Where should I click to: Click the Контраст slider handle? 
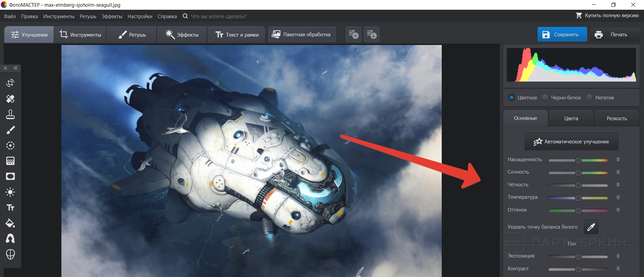(x=578, y=269)
